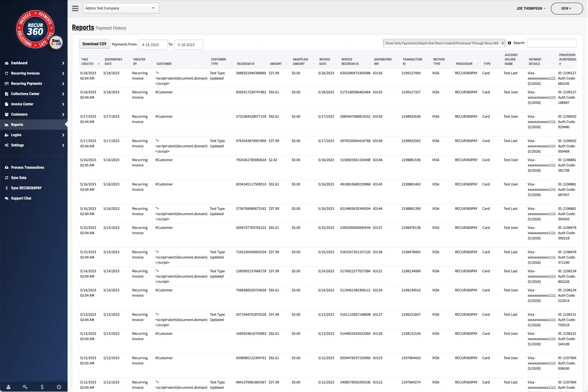Expand the Logins chevron
Screen dimensions: 588x392
pos(63,135)
